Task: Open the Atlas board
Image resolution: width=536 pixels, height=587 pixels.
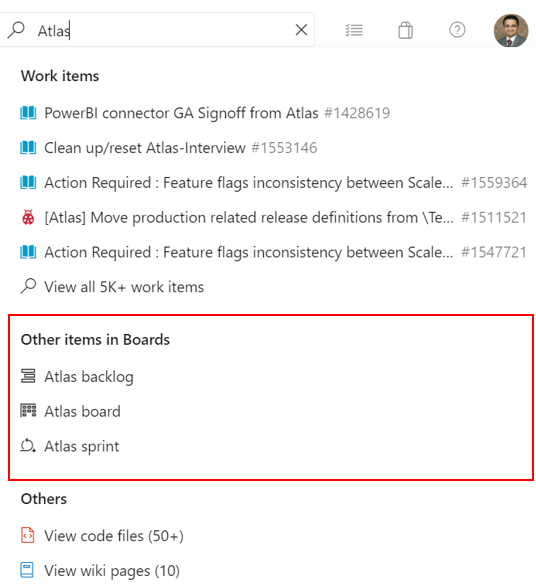Action: click(x=70, y=411)
